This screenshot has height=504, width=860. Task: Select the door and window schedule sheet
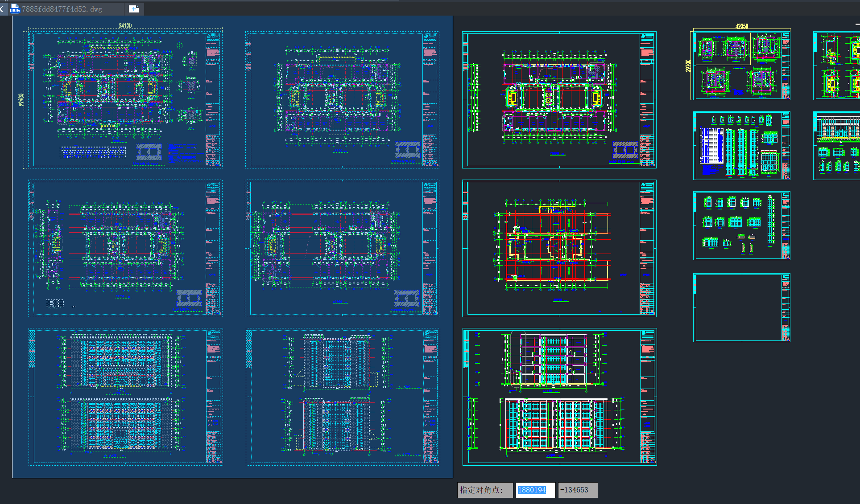[x=741, y=146]
